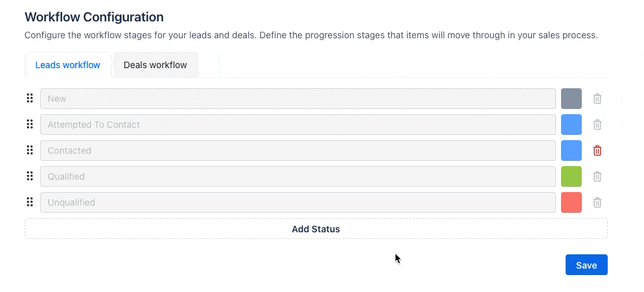Click the drag handle for Attempted To Contact
644x292 pixels.
[30, 125]
